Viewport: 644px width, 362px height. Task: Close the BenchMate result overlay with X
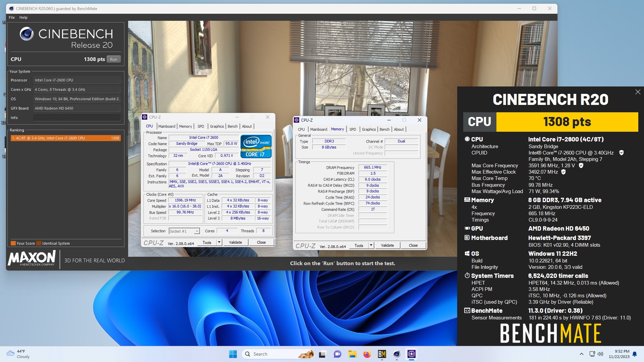tap(638, 92)
